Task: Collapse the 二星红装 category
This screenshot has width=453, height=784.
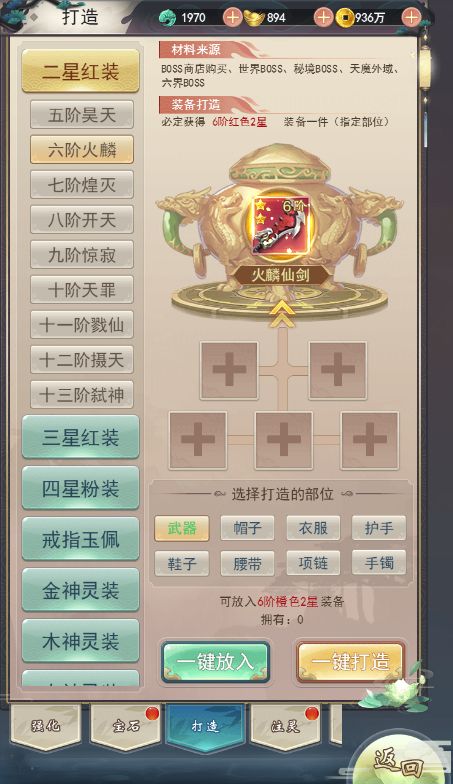Action: pos(80,71)
